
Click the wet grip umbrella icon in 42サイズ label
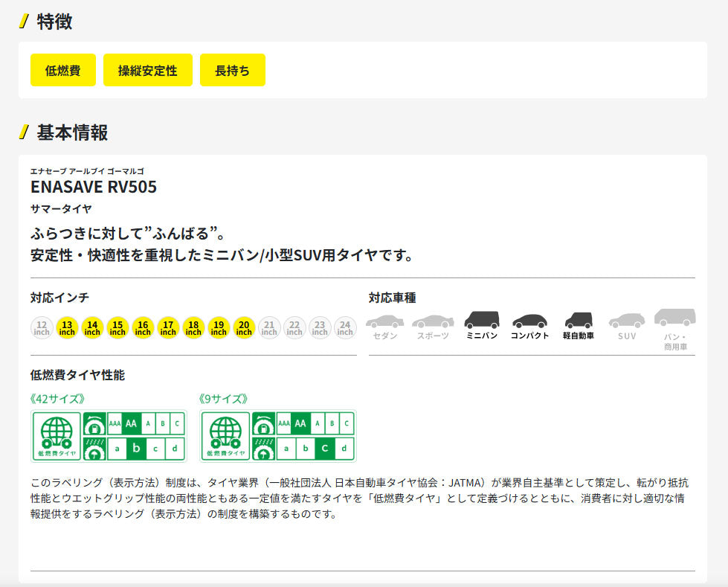click(x=94, y=449)
